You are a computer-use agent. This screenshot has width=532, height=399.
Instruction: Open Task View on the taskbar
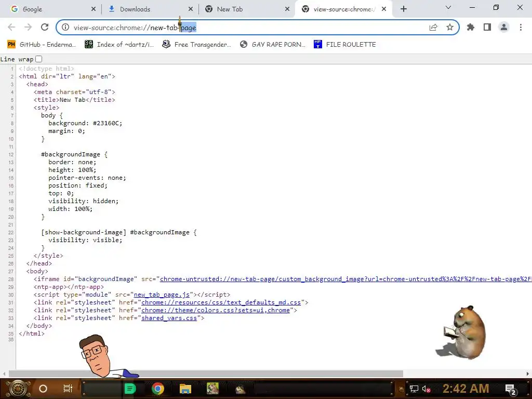point(68,389)
